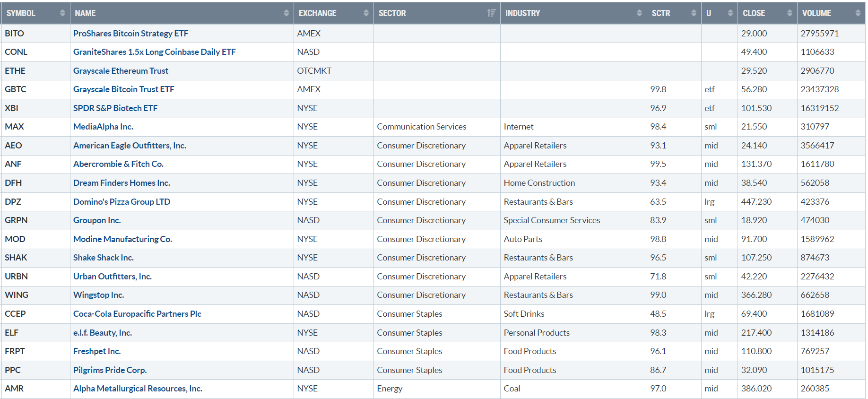Open Alpha Metallurgical Resources, Inc. link
The image size is (868, 399).
[x=138, y=389]
